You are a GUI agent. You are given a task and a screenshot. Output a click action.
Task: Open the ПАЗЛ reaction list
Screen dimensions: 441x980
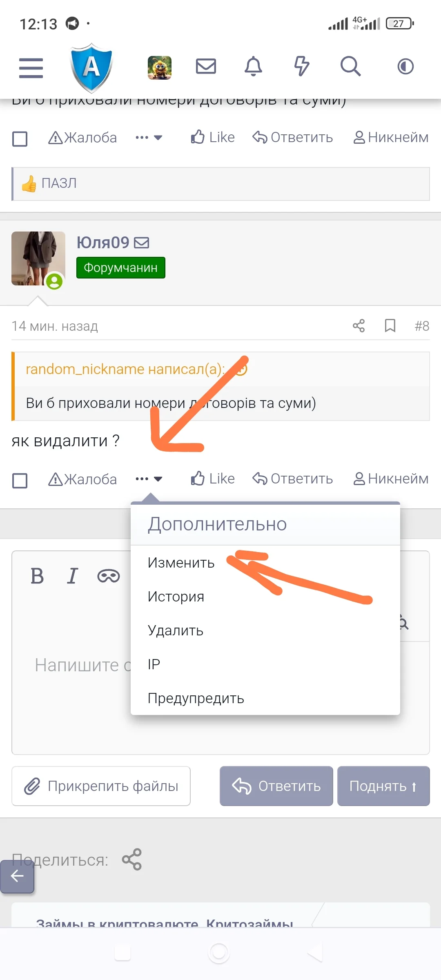coord(59,183)
